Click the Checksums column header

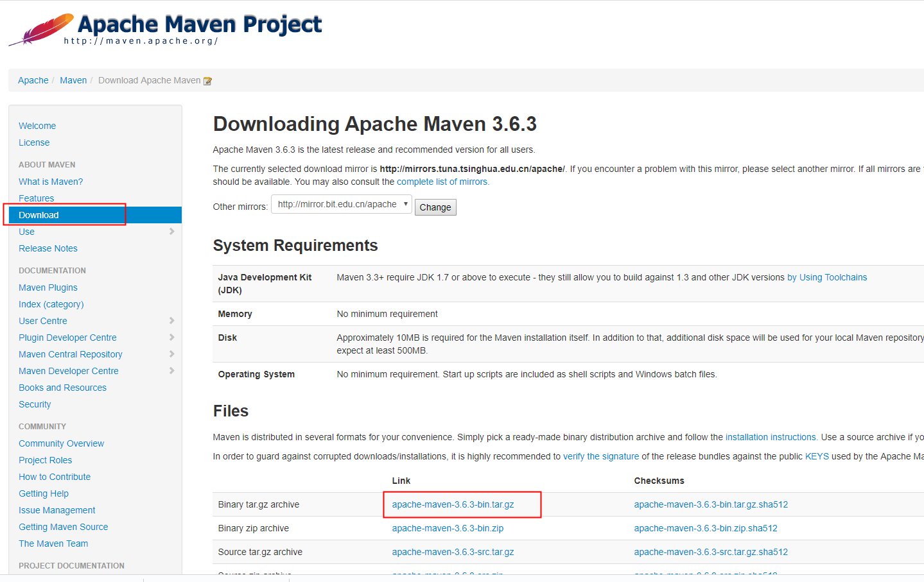pyautogui.click(x=659, y=481)
